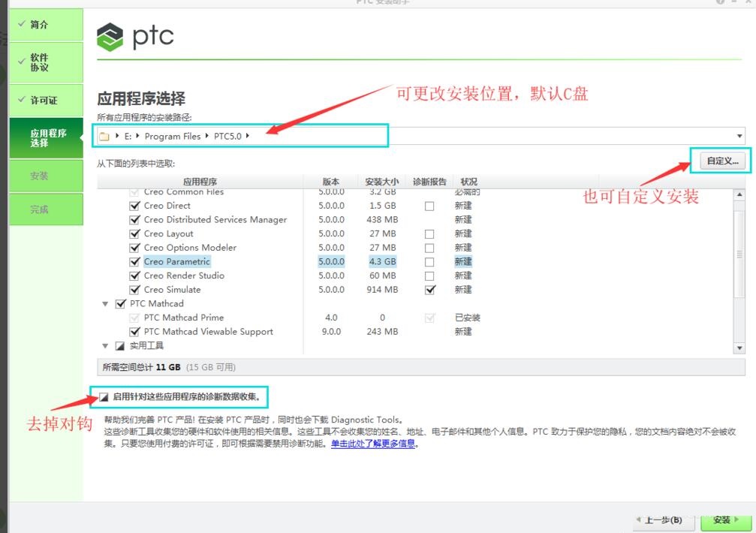Select the 应用程序选择 step
Screen dimensions: 756x533
(46, 138)
